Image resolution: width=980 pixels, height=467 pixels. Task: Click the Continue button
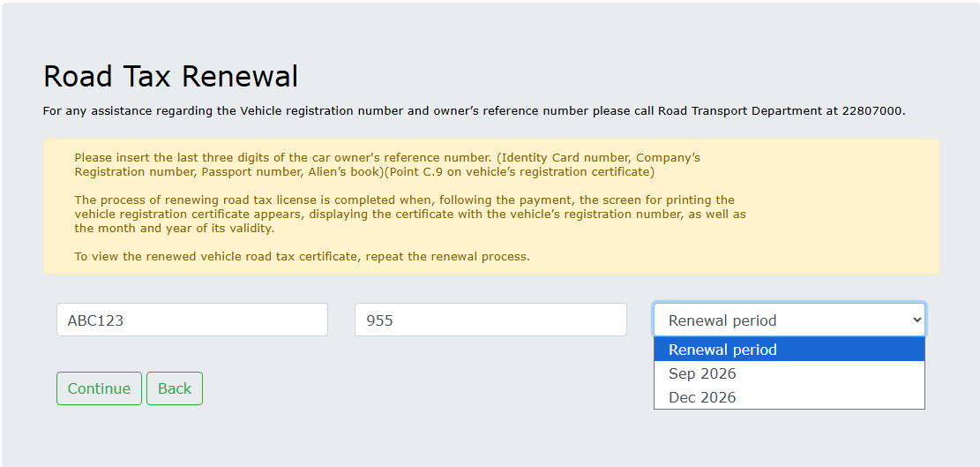click(99, 388)
